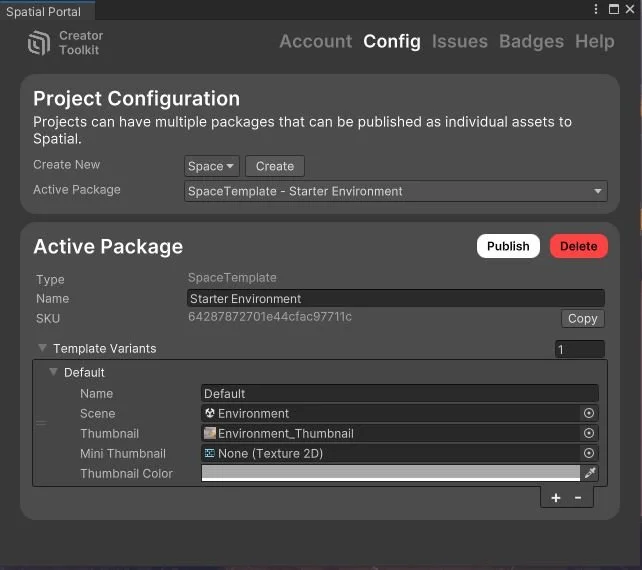The width and height of the screenshot is (642, 570).
Task: Click the Thumbnail Color label
Action: 126,473
